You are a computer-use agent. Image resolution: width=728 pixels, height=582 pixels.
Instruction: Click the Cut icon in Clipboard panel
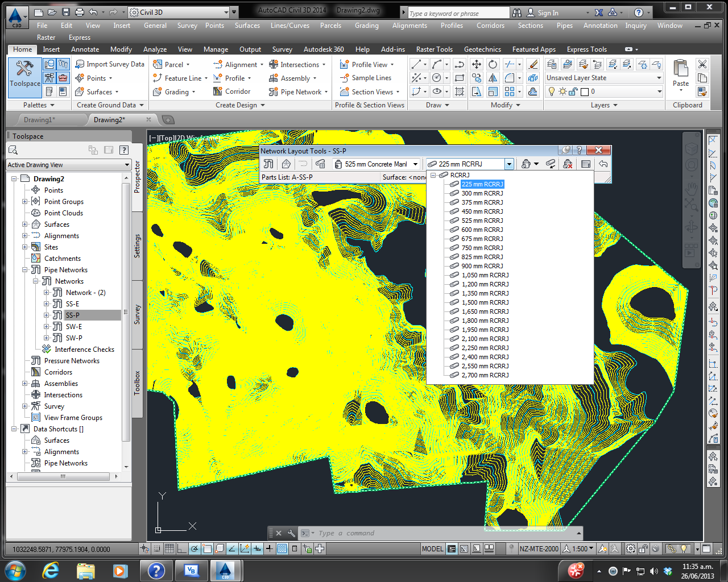click(x=702, y=64)
